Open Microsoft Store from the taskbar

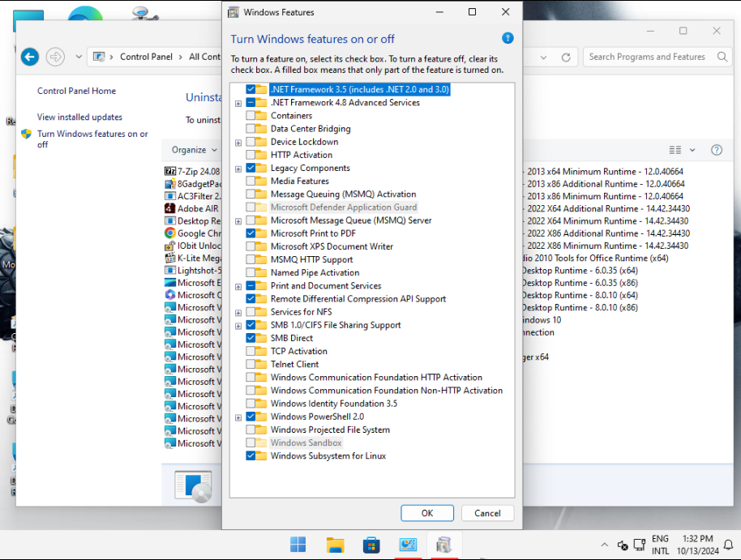(x=371, y=545)
